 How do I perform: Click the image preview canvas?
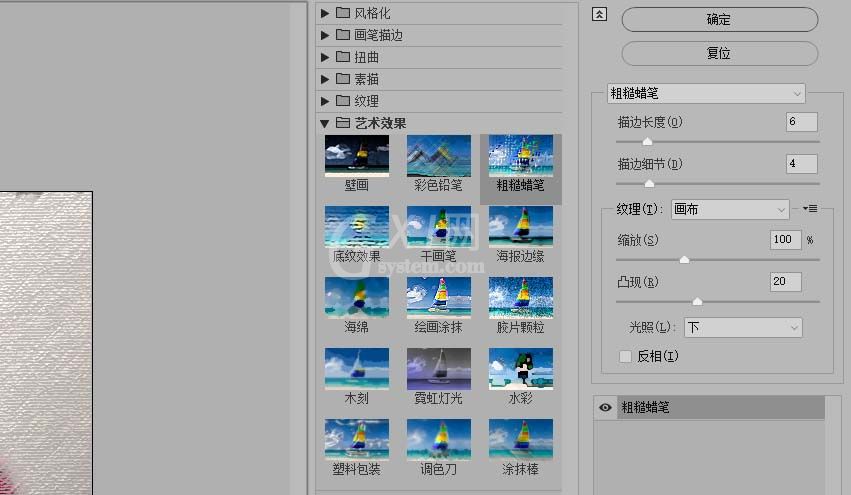pos(46,343)
